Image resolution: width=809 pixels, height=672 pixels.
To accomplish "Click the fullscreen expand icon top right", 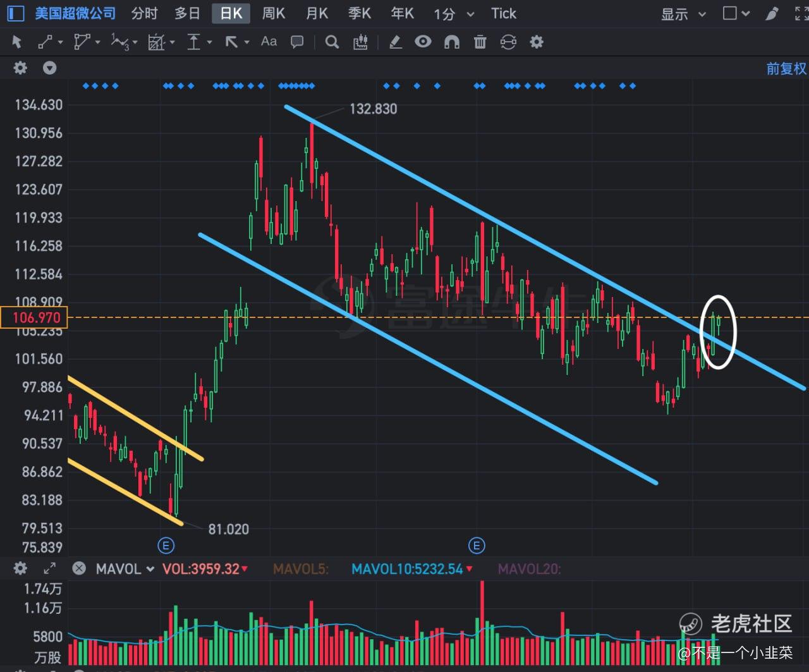I will point(801,13).
